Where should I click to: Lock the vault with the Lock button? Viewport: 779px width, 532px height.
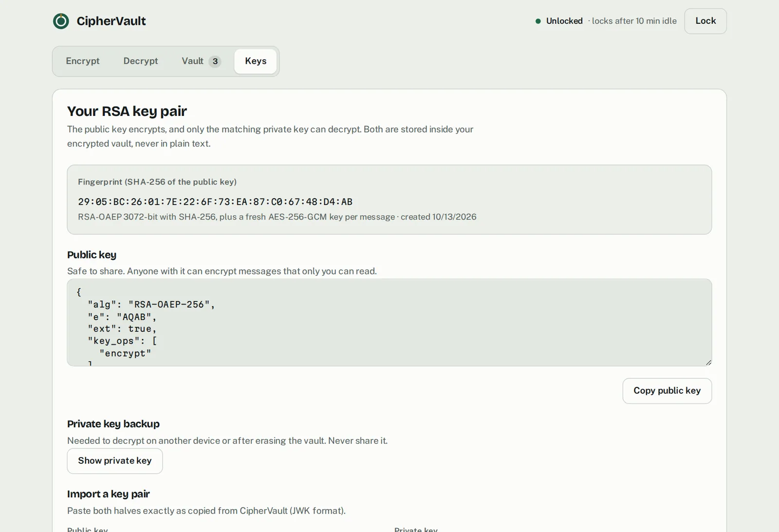pyautogui.click(x=705, y=21)
